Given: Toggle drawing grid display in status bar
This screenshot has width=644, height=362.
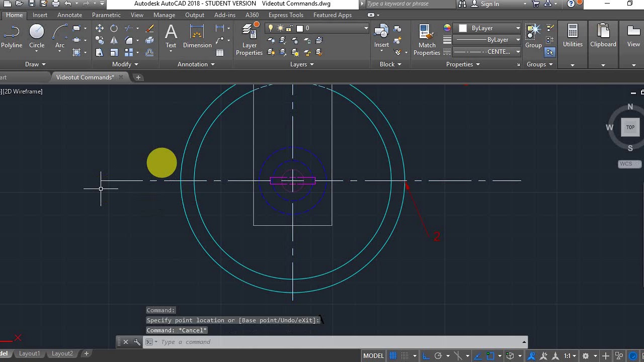Looking at the screenshot, I should coord(393,355).
